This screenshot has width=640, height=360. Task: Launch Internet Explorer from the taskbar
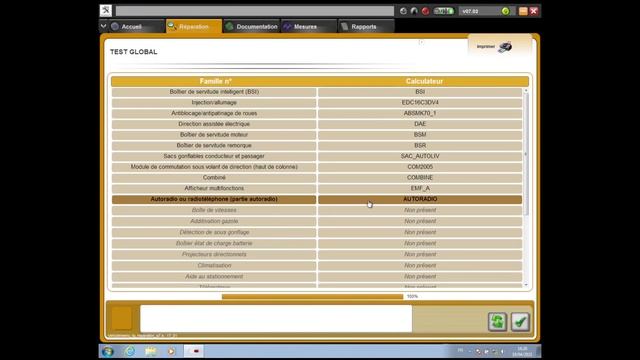[130, 351]
